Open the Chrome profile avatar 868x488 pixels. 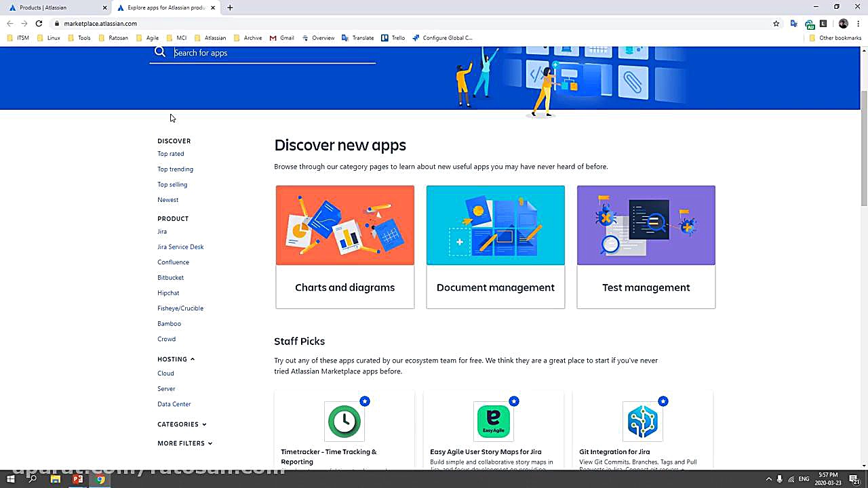point(844,23)
